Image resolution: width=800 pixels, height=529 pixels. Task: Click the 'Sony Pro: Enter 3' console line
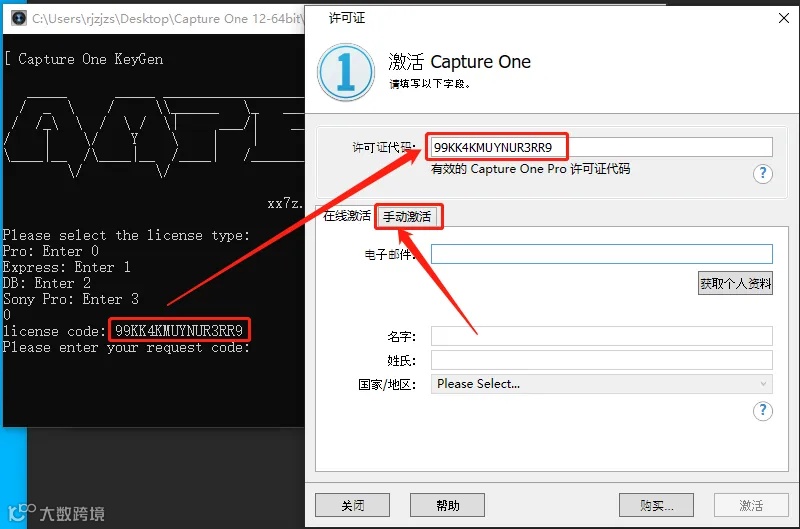click(70, 299)
